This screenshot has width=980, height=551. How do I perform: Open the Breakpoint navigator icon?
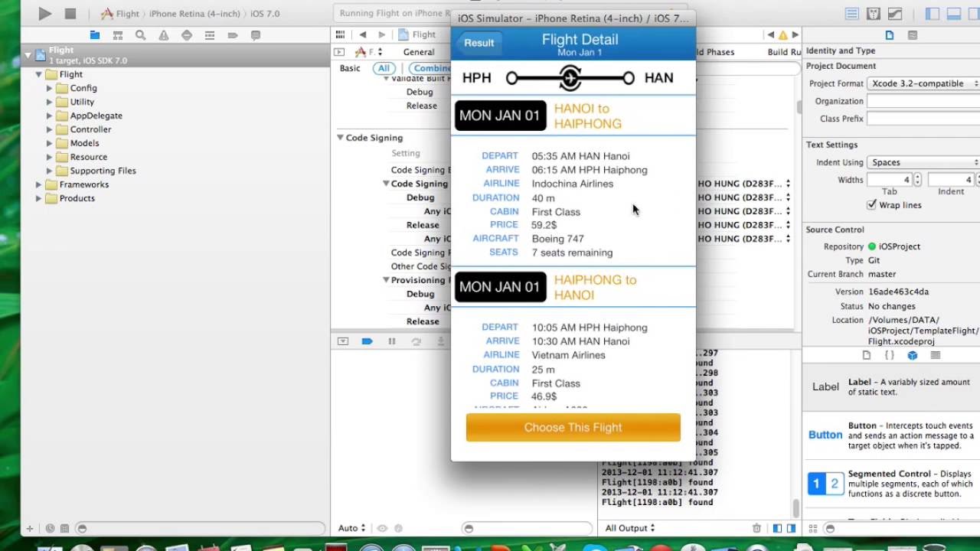(233, 35)
